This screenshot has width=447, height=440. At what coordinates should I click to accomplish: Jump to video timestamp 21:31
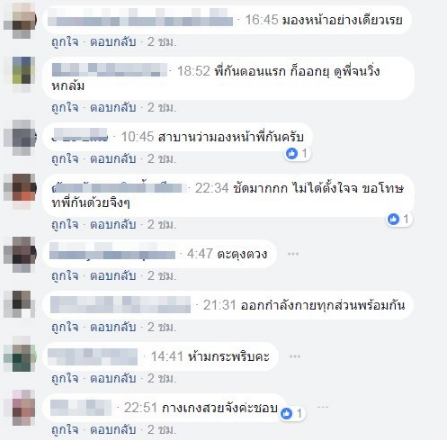pyautogui.click(x=219, y=305)
